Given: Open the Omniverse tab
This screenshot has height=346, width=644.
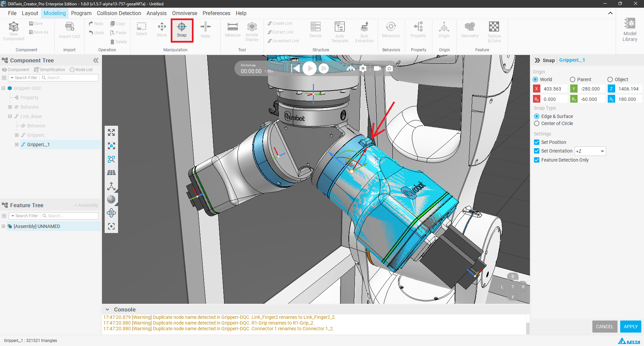Looking at the screenshot, I should [x=184, y=13].
